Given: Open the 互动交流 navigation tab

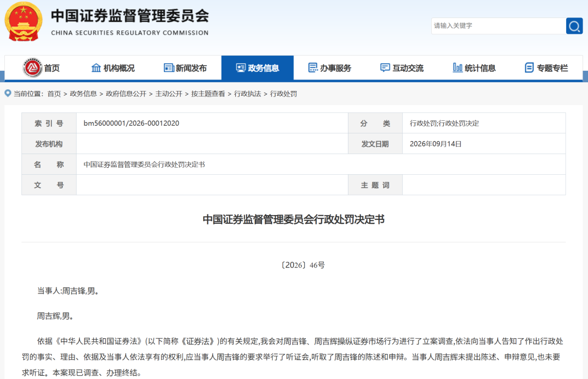Looking at the screenshot, I should [402, 68].
